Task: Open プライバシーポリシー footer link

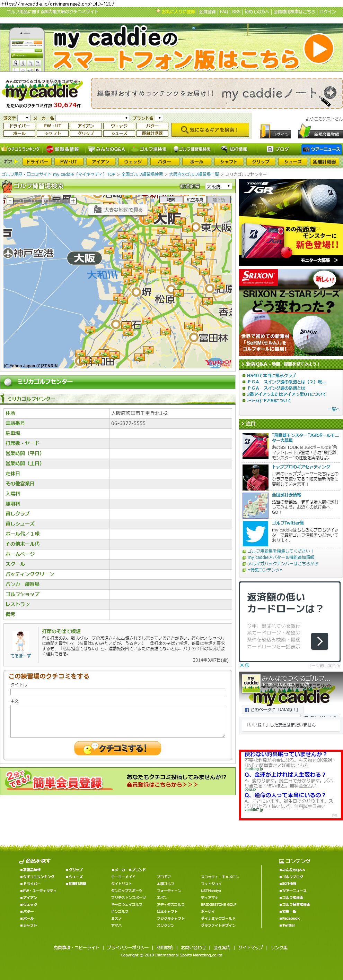Action: tap(127, 947)
